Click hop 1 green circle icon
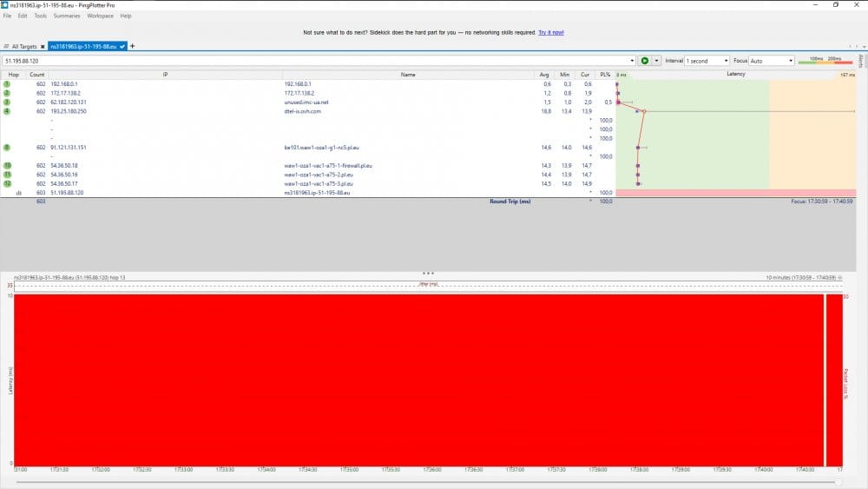The width and height of the screenshot is (868, 489). [7, 83]
